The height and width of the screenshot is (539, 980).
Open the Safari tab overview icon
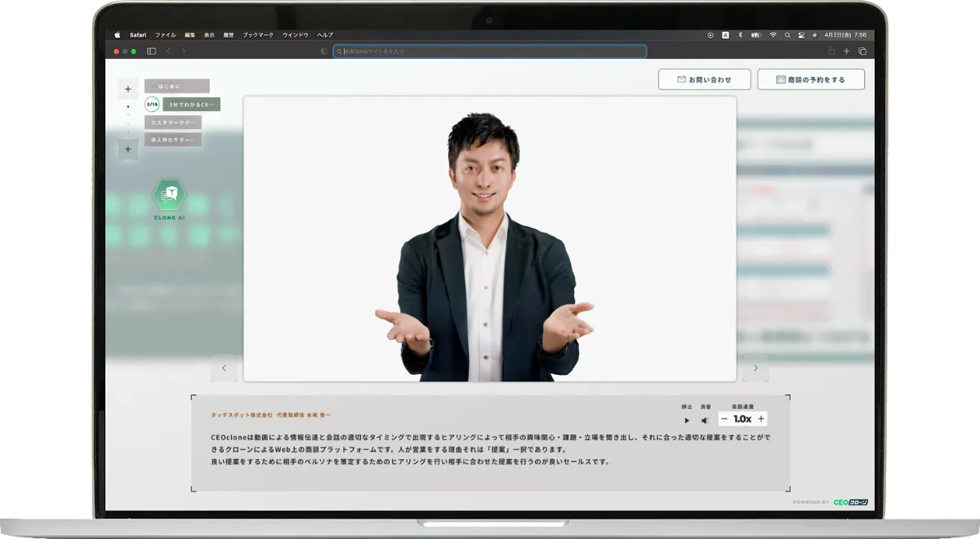point(862,51)
